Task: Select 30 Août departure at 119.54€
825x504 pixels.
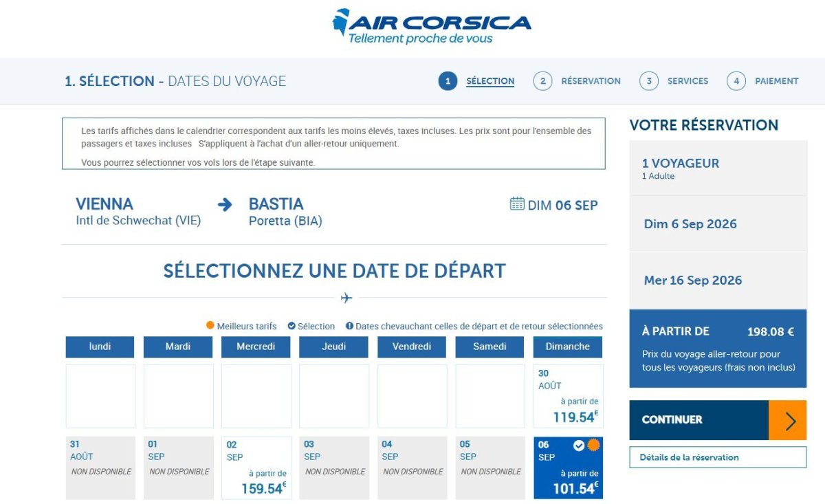Action: pyautogui.click(x=568, y=397)
